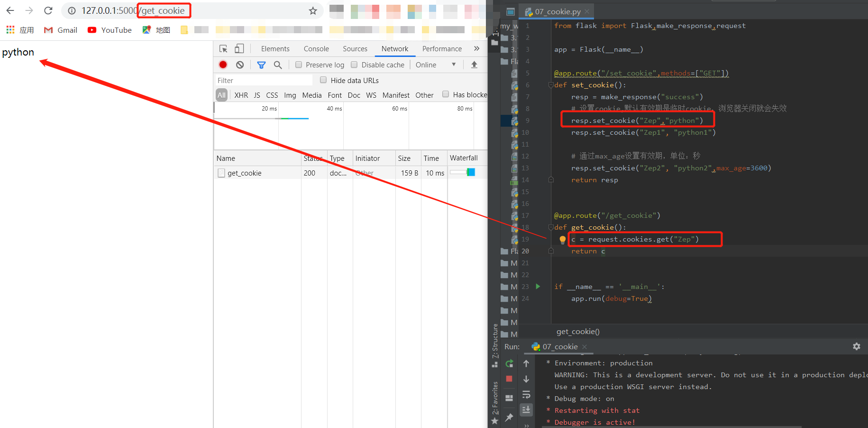868x428 pixels.
Task: Collapse get_cookie function fold marker
Action: (551, 227)
